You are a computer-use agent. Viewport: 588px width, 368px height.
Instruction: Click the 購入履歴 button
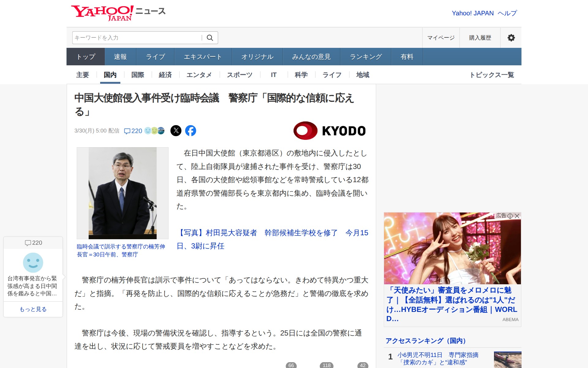(480, 38)
